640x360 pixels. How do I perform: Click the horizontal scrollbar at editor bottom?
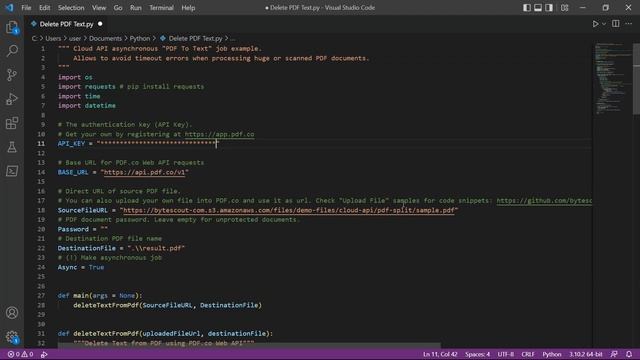249,346
